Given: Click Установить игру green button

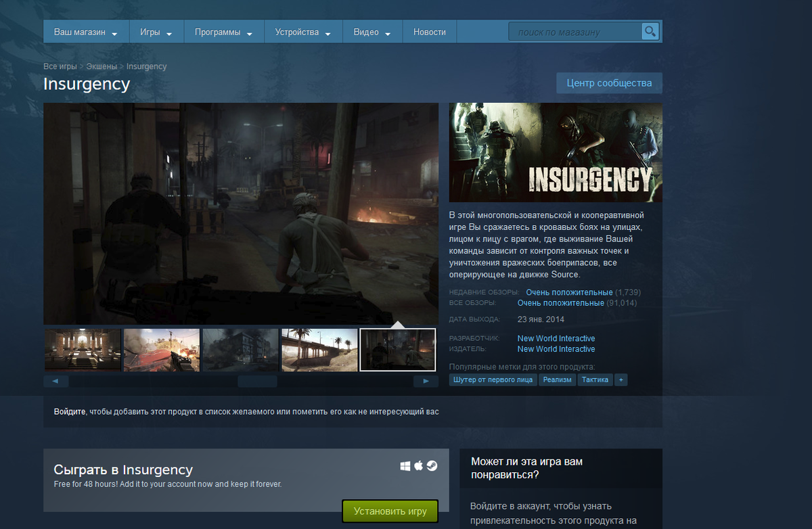Looking at the screenshot, I should click(390, 511).
